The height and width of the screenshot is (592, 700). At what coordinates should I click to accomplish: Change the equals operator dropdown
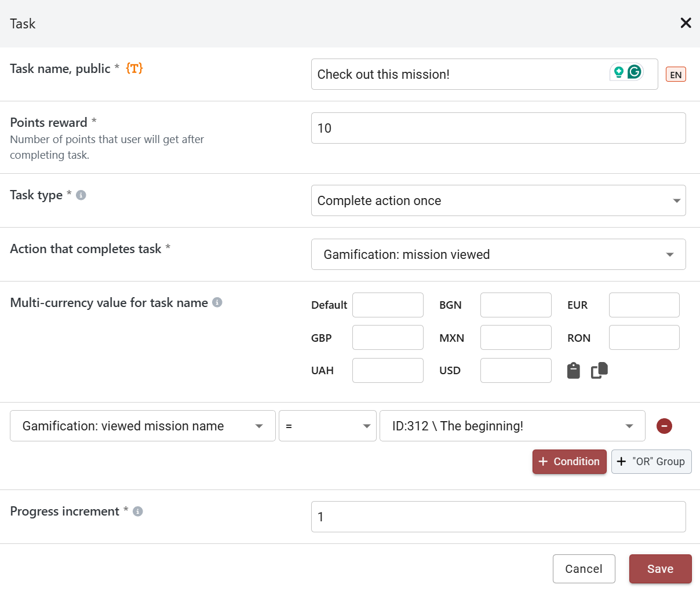pyautogui.click(x=327, y=426)
